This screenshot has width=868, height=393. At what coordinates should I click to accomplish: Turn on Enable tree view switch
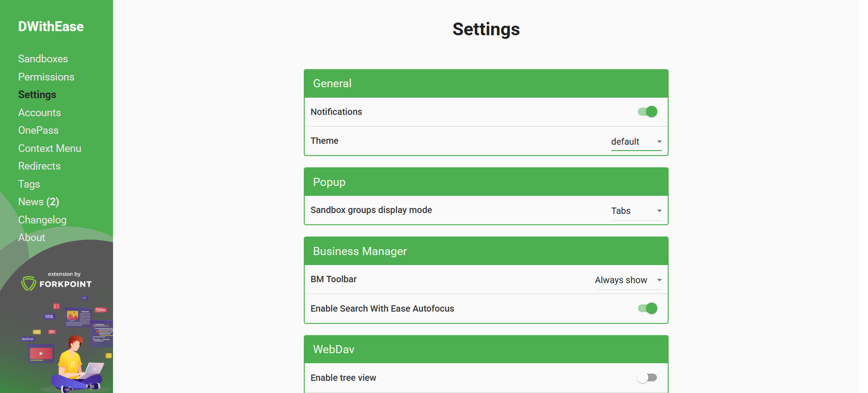(x=647, y=378)
